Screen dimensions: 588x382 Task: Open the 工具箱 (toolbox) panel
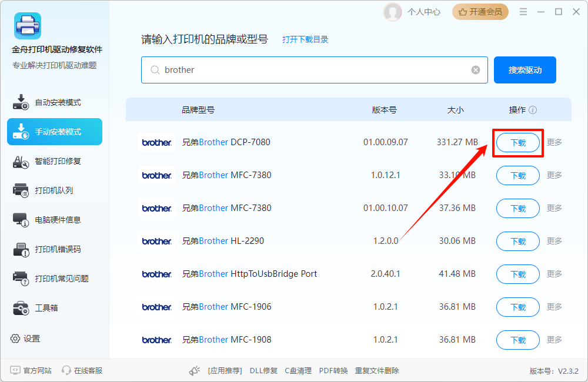click(x=54, y=308)
